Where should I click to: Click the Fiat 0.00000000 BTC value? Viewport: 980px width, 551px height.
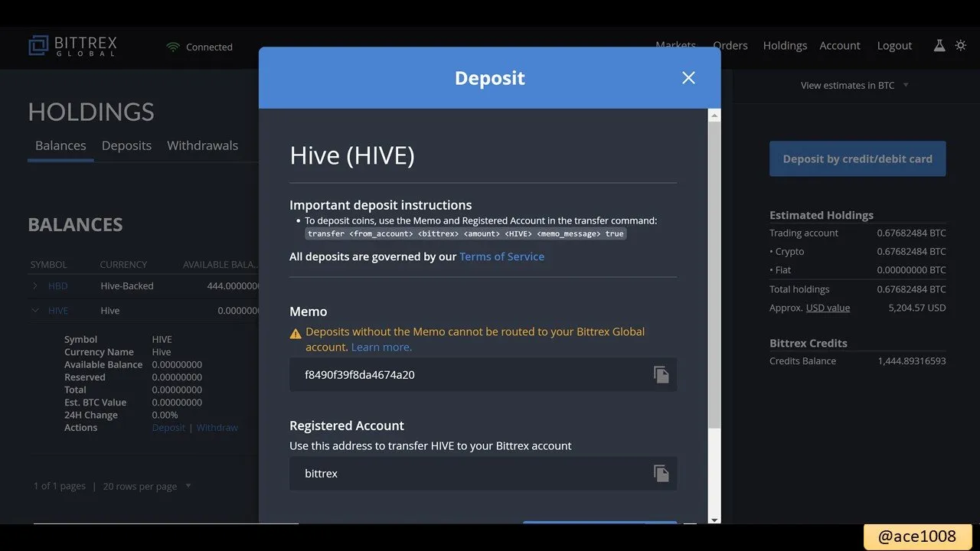911,269
